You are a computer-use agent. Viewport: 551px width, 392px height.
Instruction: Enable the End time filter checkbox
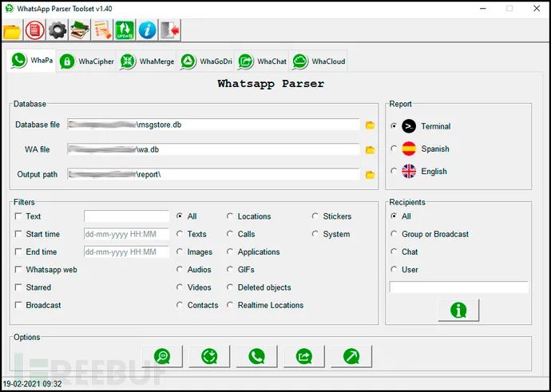(x=18, y=251)
